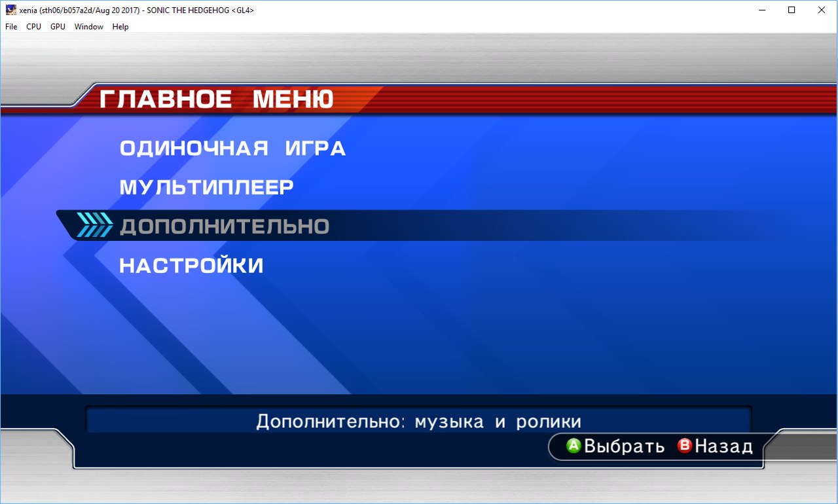Minimize the xenia window

[x=762, y=10]
